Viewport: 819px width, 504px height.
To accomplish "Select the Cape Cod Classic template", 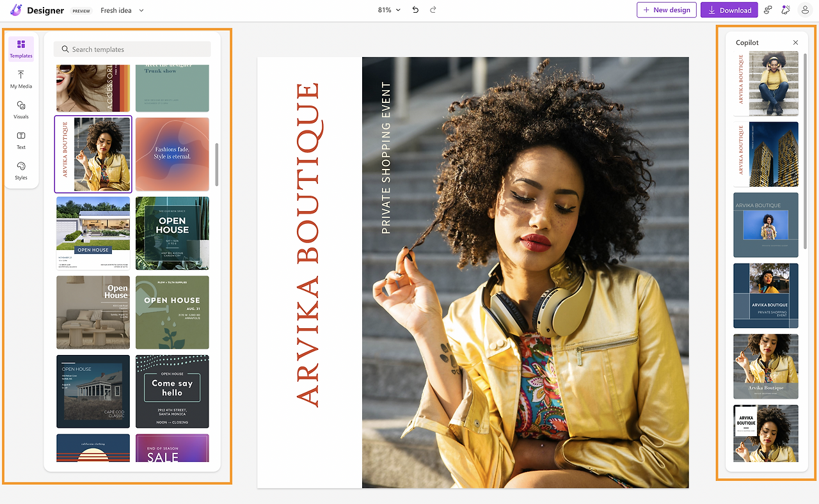I will point(93,391).
